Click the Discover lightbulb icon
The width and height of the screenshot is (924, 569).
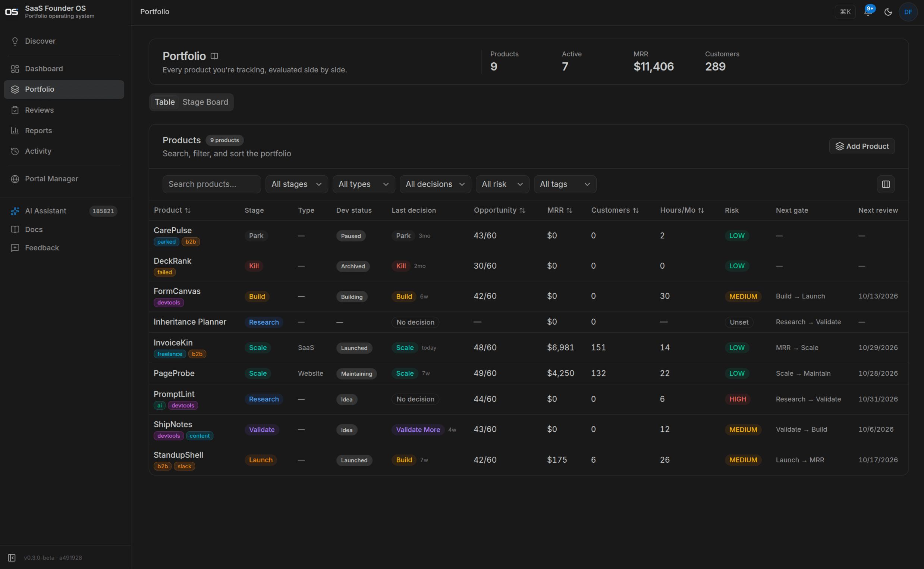15,41
